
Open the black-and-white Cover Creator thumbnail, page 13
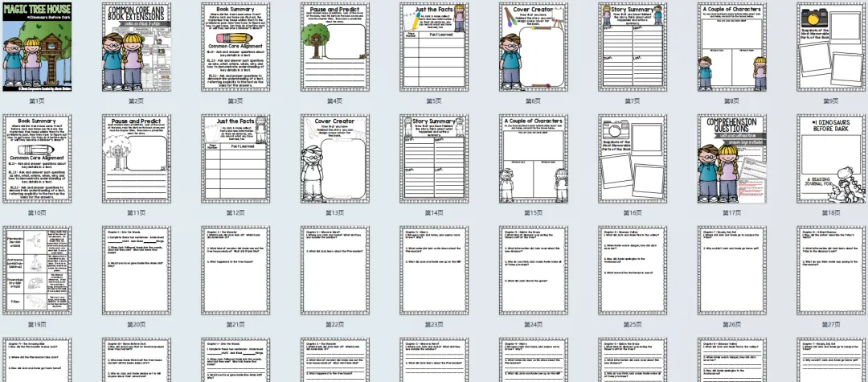point(335,159)
